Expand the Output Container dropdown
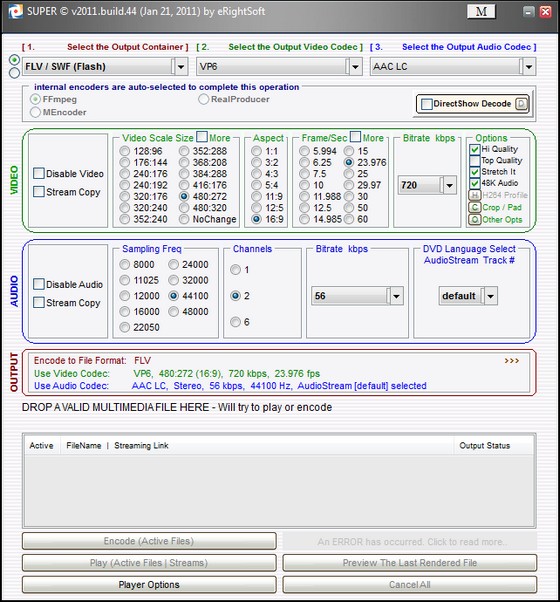Image resolution: width=560 pixels, height=602 pixels. [x=181, y=67]
